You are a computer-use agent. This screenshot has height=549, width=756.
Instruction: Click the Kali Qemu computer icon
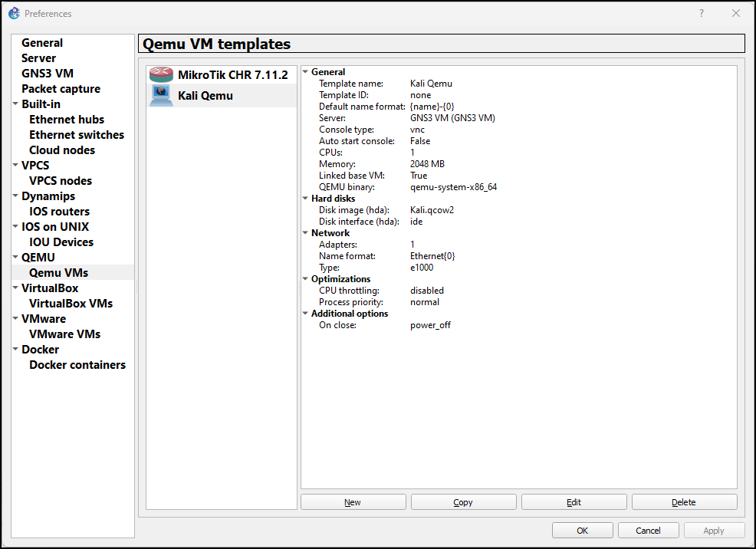[161, 95]
